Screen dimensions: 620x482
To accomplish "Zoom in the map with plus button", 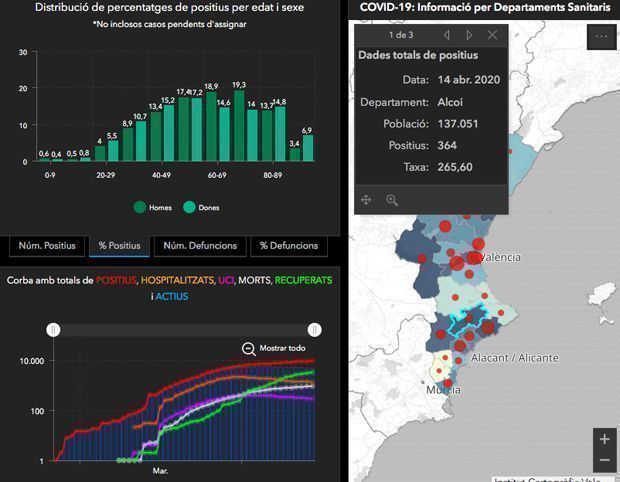I will click(x=603, y=439).
